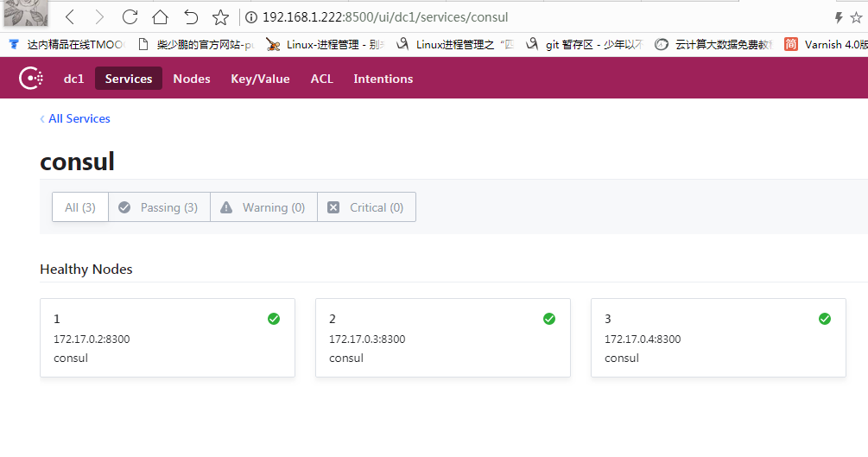Click the site info icon before the URL
The width and height of the screenshot is (868, 457).
[x=251, y=17]
